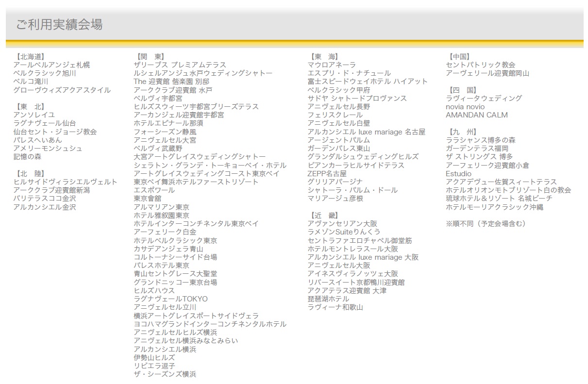Click ルシェルアンジュ水戸ウェディングシャトー
The height and width of the screenshot is (384, 588).
click(203, 73)
